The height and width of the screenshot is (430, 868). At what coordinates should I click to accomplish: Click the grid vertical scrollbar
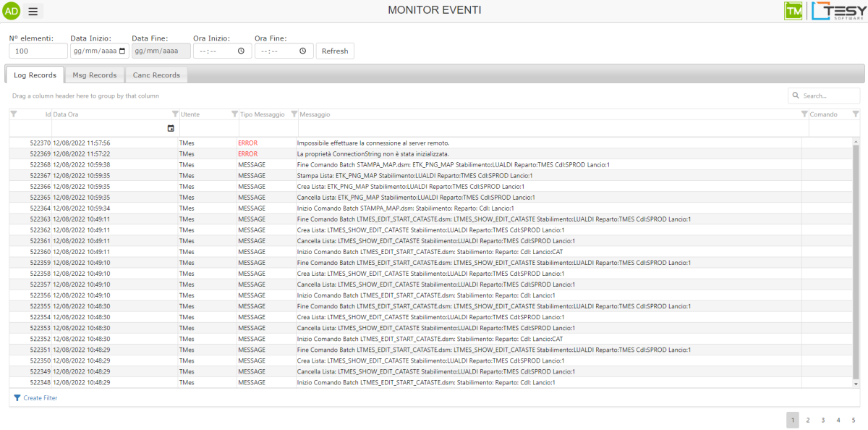point(856,261)
